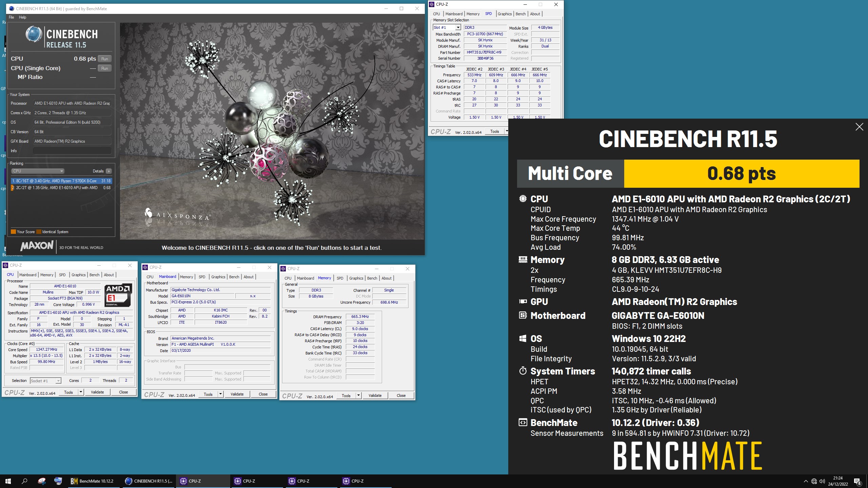Click the Memory module icon in BenchMate
Image resolution: width=868 pixels, height=488 pixels.
click(x=523, y=260)
